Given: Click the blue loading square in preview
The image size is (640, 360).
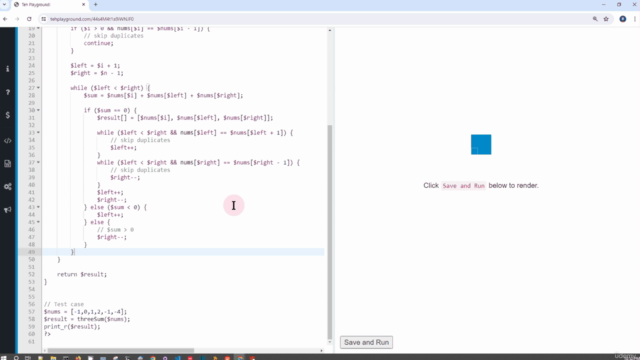Looking at the screenshot, I should pyautogui.click(x=481, y=144).
